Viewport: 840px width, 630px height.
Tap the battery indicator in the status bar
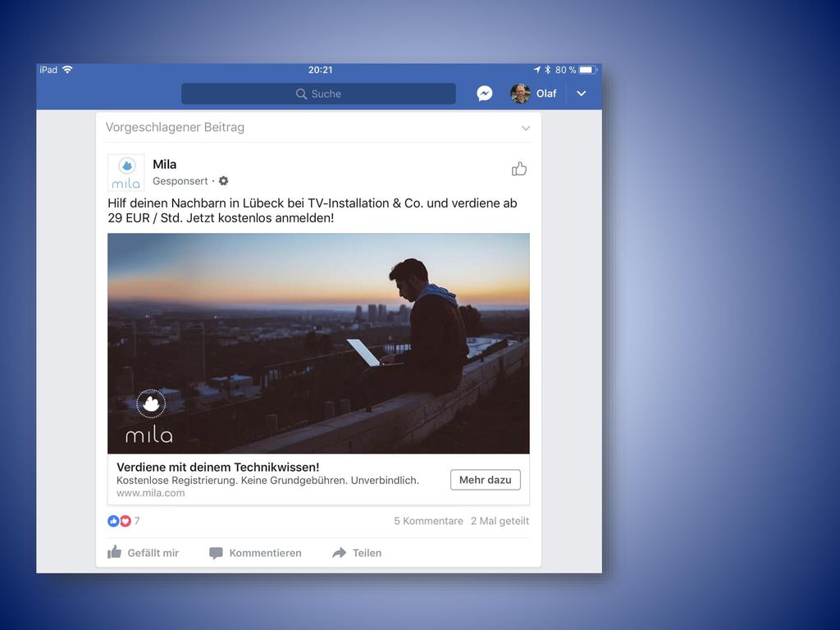[x=587, y=70]
